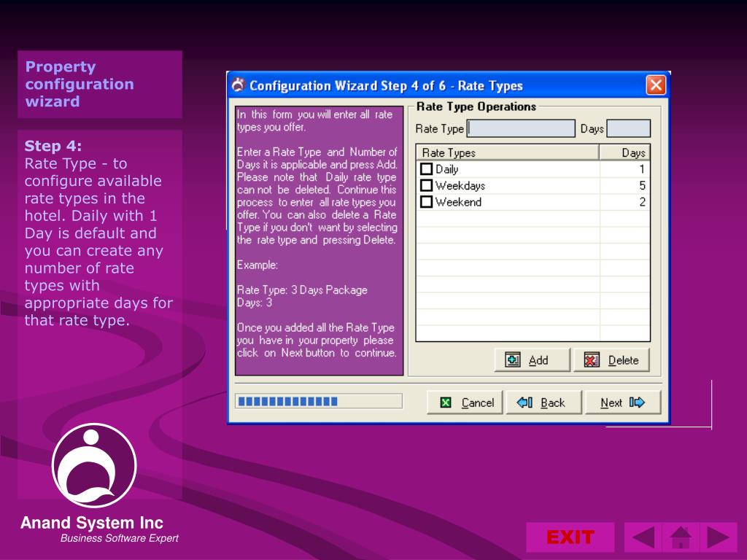747x560 pixels.
Task: Click into the Days input field
Action: [x=628, y=128]
